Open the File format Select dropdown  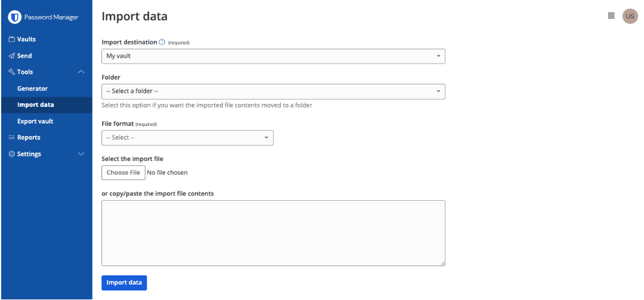[188, 138]
